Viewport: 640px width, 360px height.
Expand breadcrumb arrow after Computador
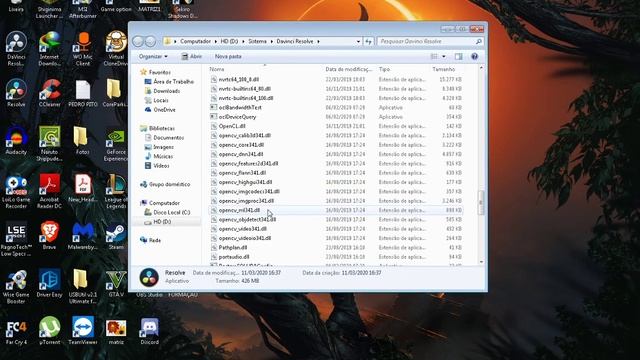[215, 41]
